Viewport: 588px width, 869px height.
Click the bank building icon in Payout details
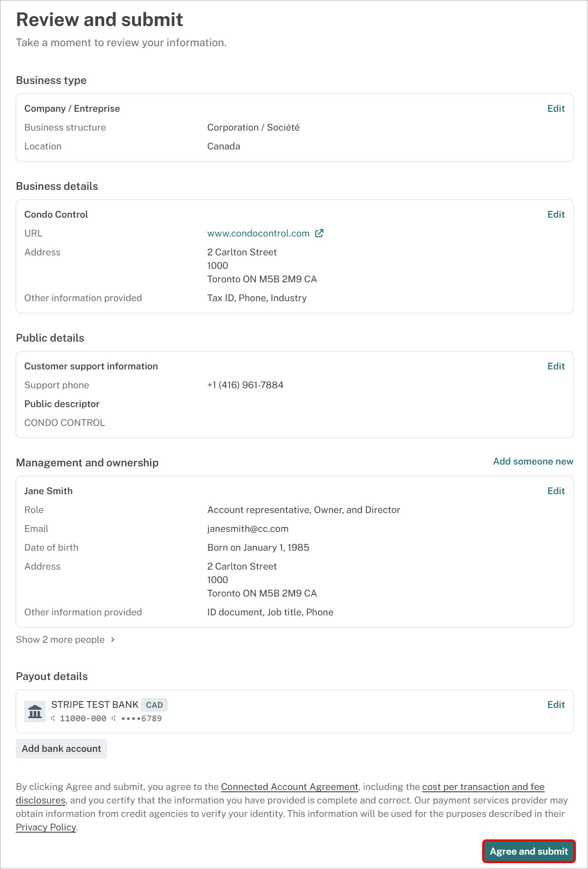(x=35, y=711)
